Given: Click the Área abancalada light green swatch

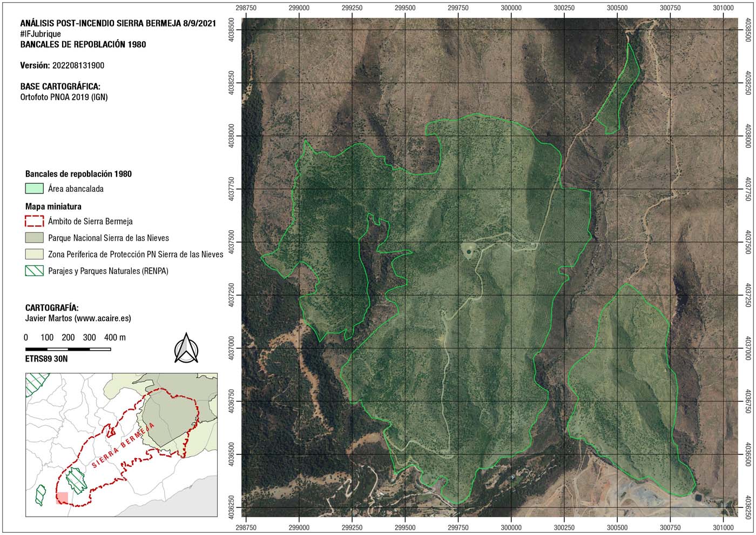Looking at the screenshot, I should pos(35,189).
